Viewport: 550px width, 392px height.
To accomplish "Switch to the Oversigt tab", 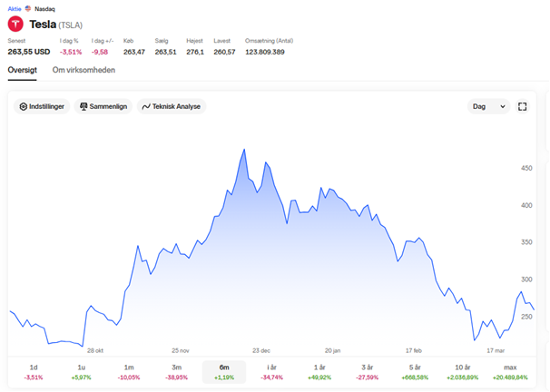I will point(22,70).
